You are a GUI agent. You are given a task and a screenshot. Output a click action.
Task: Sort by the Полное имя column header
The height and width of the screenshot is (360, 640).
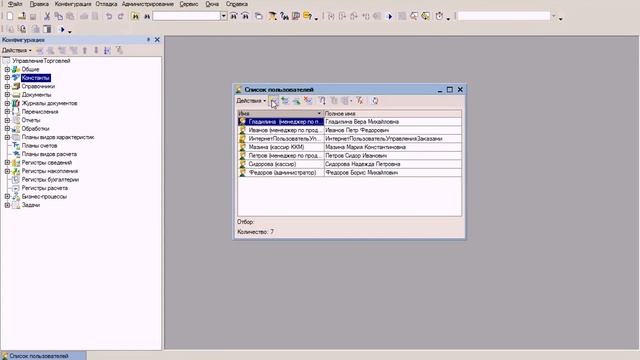tap(393, 113)
